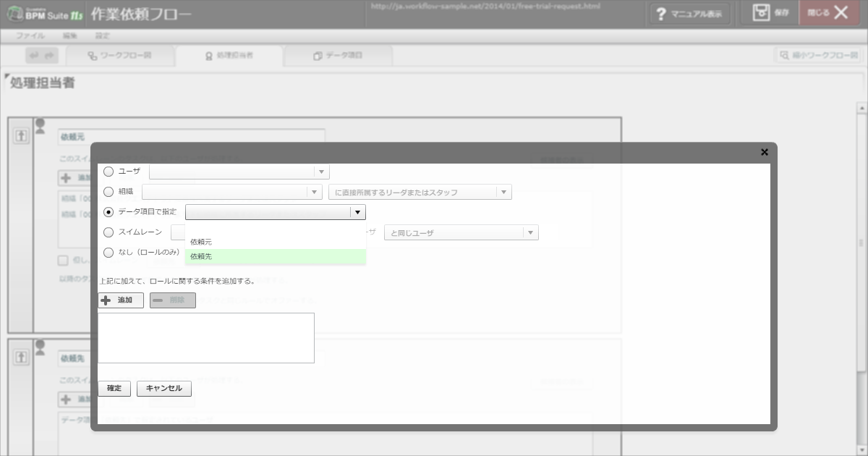The height and width of the screenshot is (456, 868).
Task: Select the 組織 radio button
Action: [x=109, y=192]
